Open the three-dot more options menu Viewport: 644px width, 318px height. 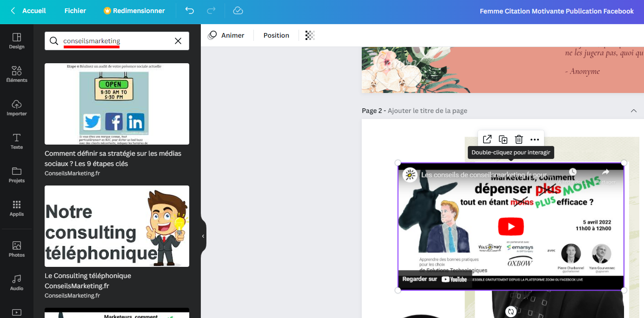[535, 139]
